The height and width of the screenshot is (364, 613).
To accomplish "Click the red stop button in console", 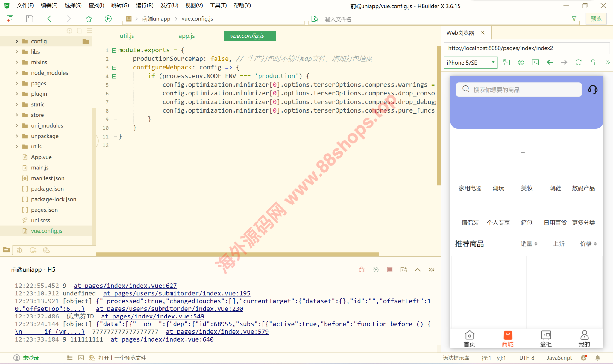I will [x=390, y=270].
